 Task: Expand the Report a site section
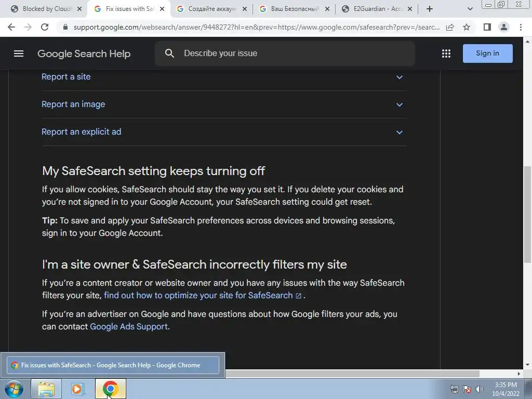pos(400,77)
